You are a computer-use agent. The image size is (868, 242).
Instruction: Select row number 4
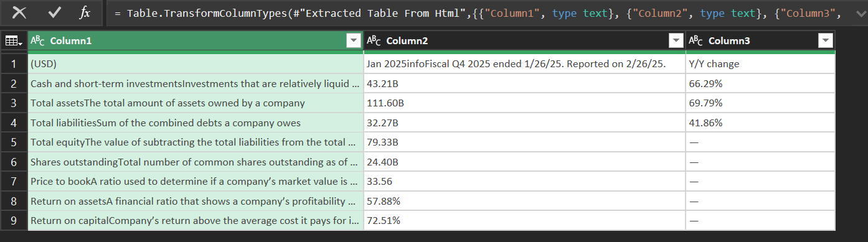click(14, 123)
